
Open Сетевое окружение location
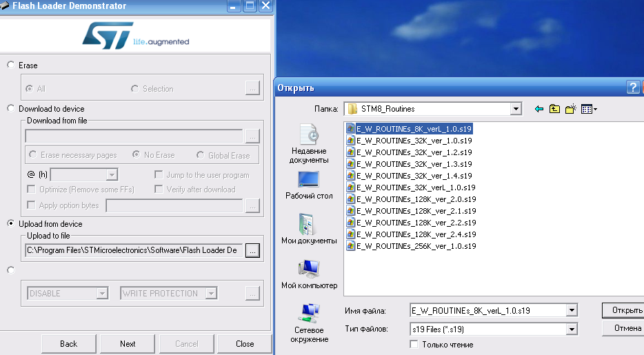tap(309, 323)
